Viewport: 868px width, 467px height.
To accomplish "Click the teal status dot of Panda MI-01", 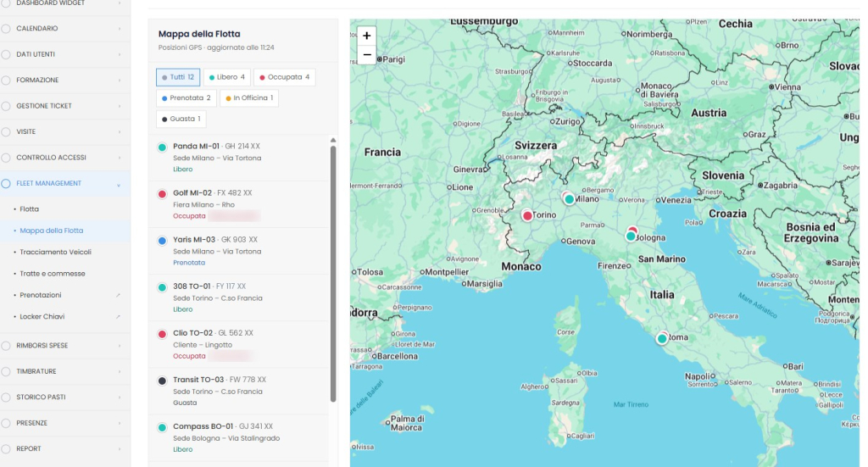I will point(162,147).
